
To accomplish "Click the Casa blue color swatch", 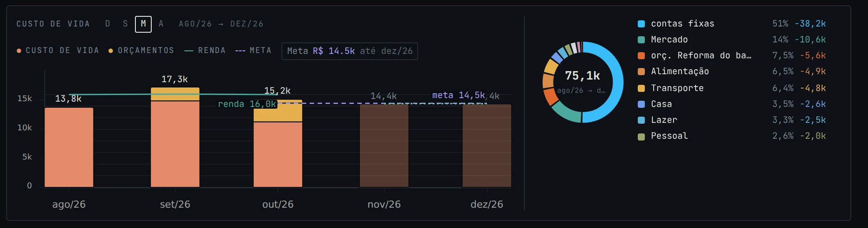I will coord(641,104).
